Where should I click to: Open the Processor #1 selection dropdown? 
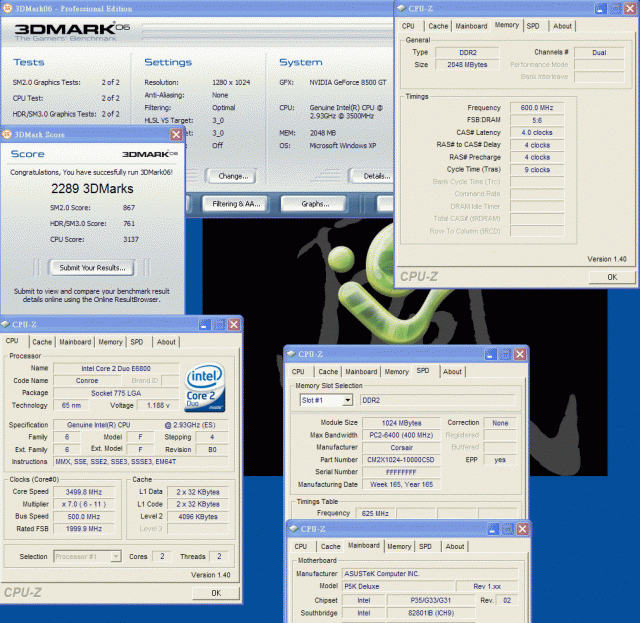point(116,556)
